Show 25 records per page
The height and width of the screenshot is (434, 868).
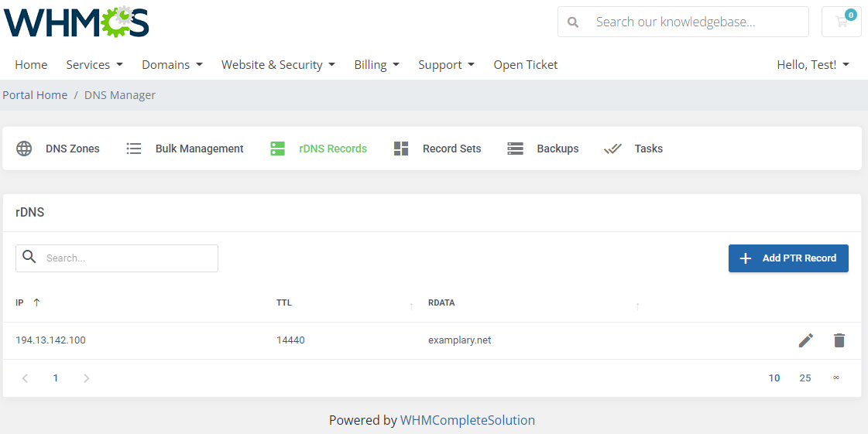click(x=805, y=378)
